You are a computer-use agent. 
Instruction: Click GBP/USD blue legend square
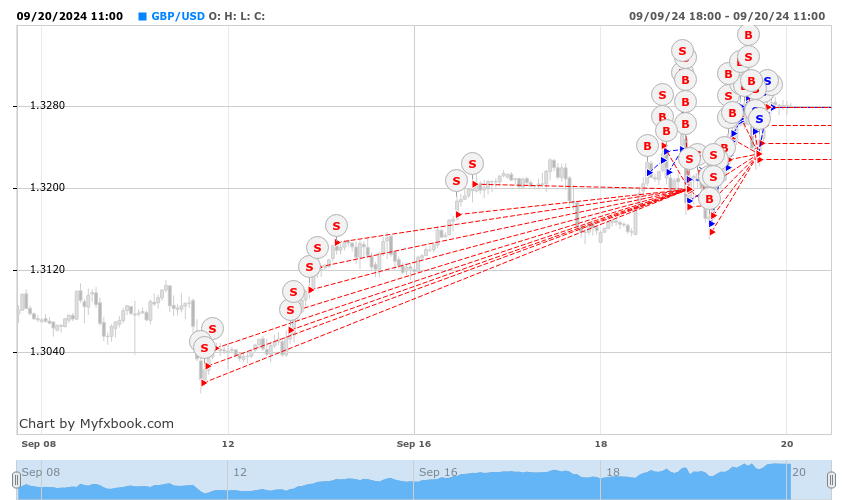click(143, 16)
